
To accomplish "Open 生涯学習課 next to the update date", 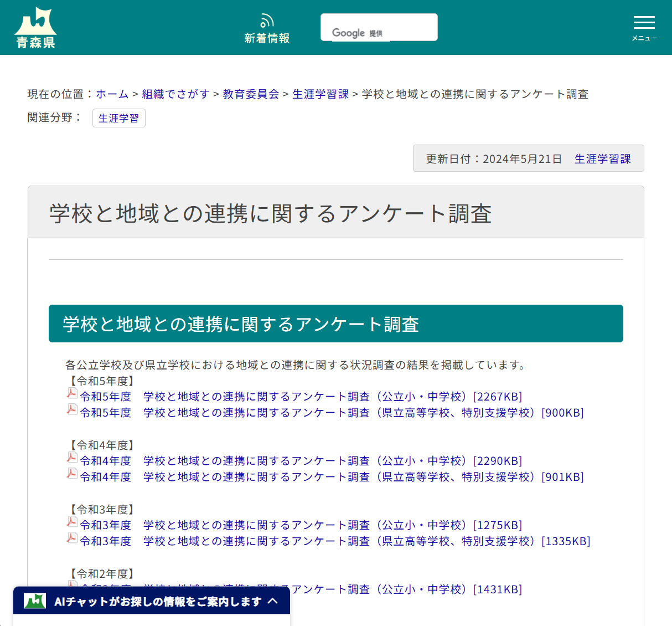I will (603, 158).
